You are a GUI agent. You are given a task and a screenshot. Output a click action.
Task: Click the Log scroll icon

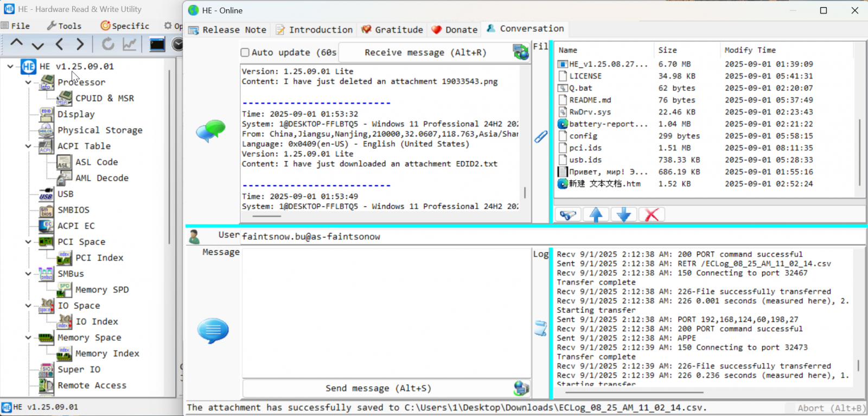pos(541,328)
